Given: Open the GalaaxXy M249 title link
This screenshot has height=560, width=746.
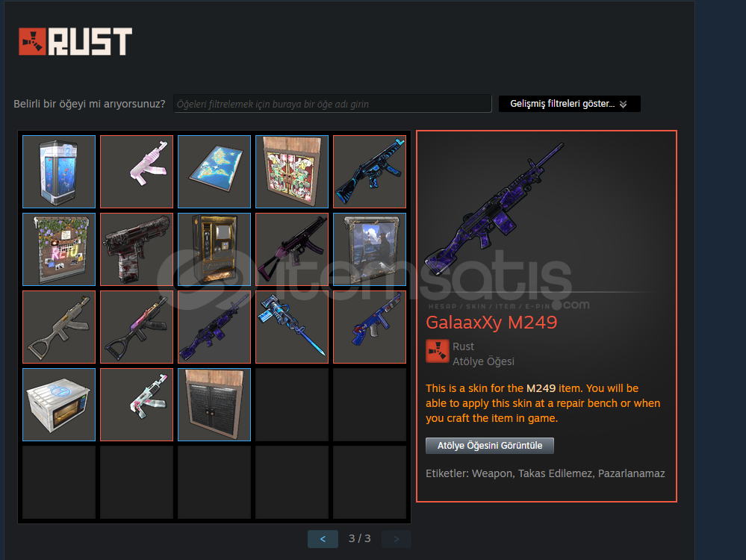Looking at the screenshot, I should tap(491, 323).
